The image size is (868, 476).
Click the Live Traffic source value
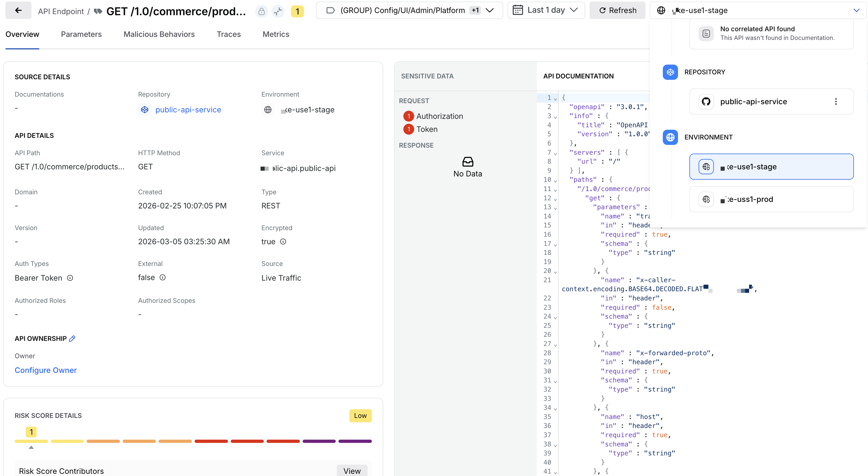point(281,278)
